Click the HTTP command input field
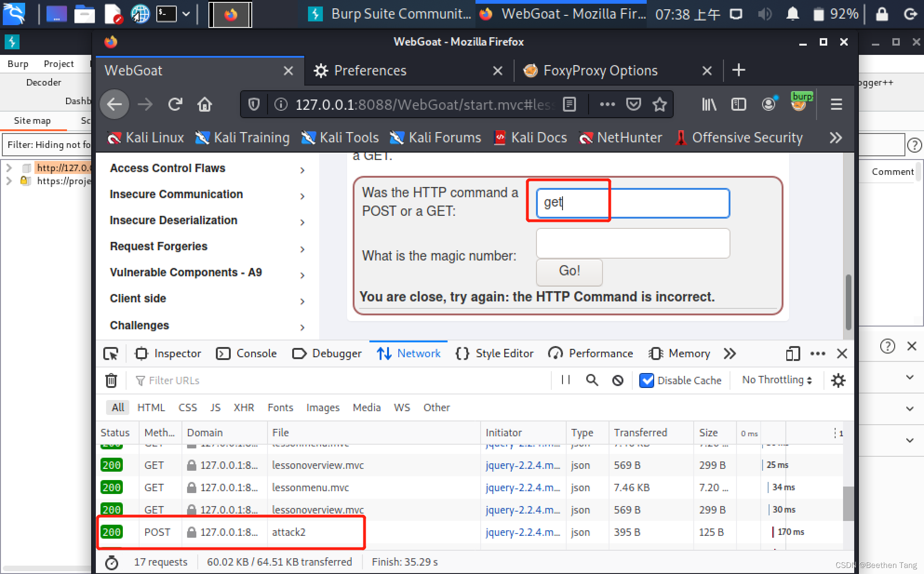The image size is (924, 574). coord(633,203)
